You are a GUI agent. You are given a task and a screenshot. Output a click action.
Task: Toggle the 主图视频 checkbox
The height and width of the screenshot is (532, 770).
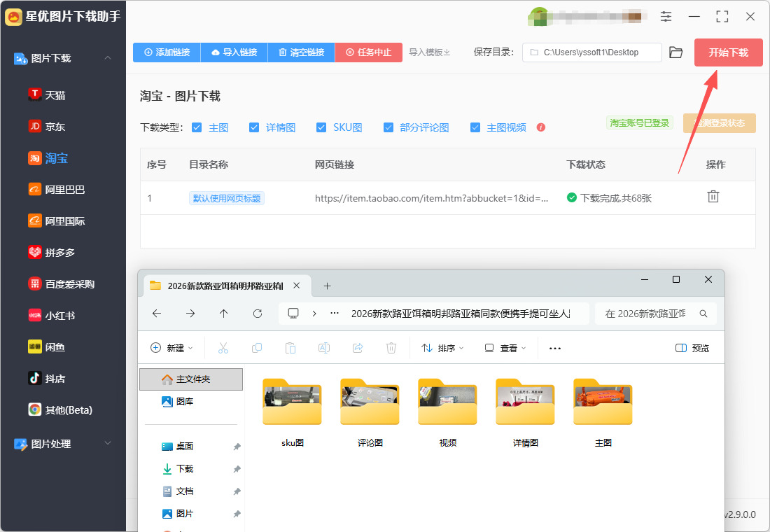point(475,127)
